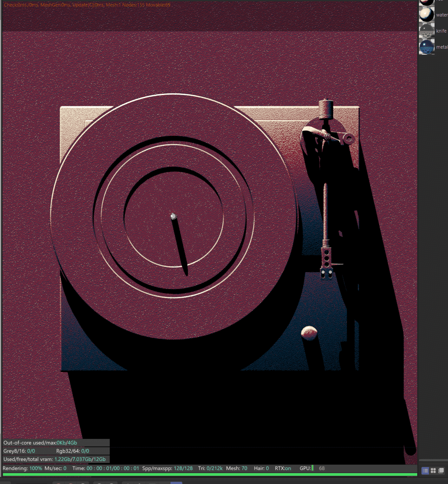This screenshot has height=484, width=448.
Task: Click the tonearm counterweight cylinder in render
Action: click(325, 109)
